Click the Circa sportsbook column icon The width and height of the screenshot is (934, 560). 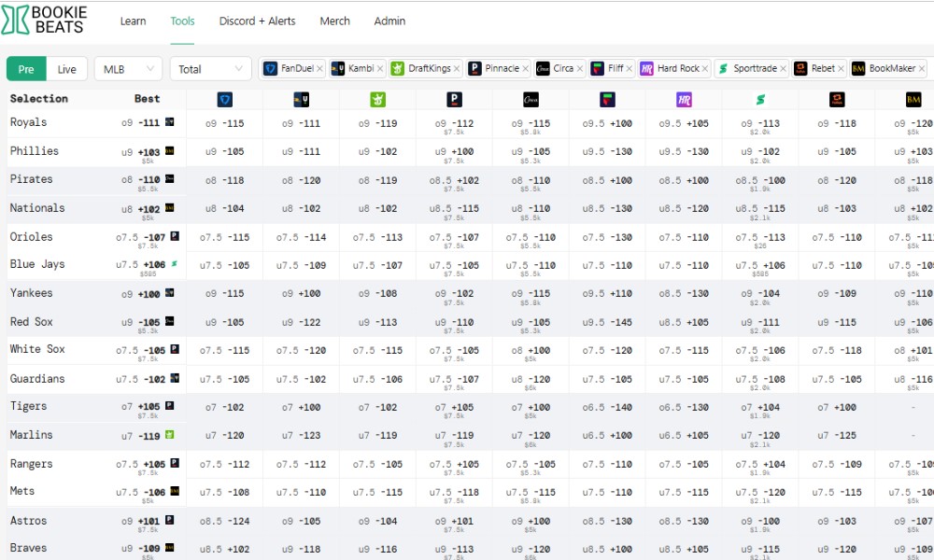(x=532, y=99)
